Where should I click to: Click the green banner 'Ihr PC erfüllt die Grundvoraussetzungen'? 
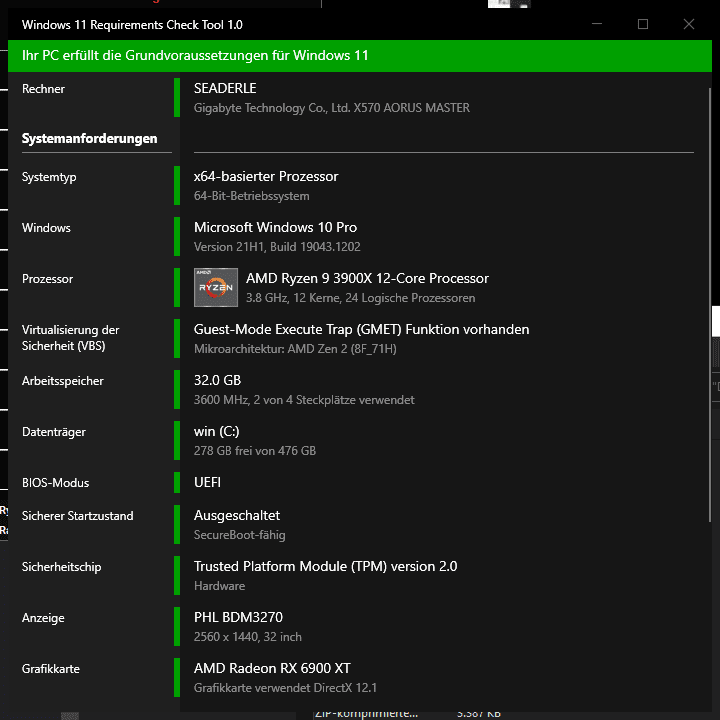[x=360, y=56]
